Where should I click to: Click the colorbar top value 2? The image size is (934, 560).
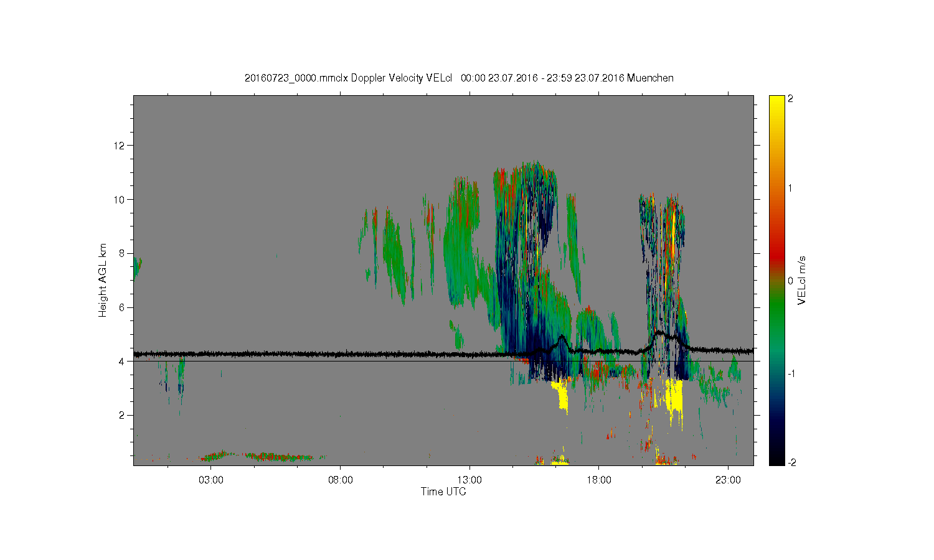(790, 99)
